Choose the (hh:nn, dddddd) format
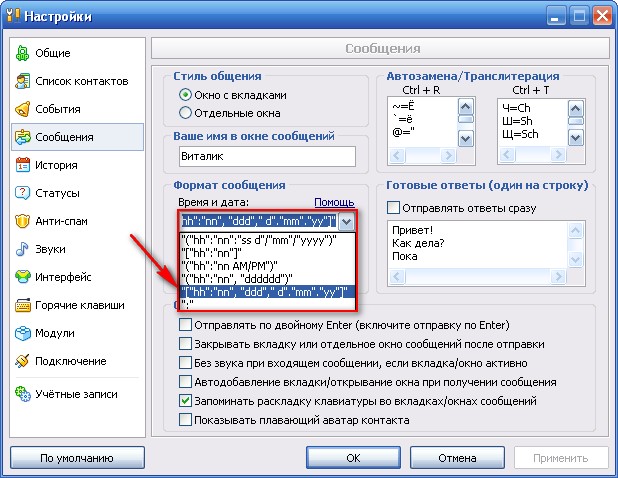Screen dimensions: 618x478 [268, 279]
